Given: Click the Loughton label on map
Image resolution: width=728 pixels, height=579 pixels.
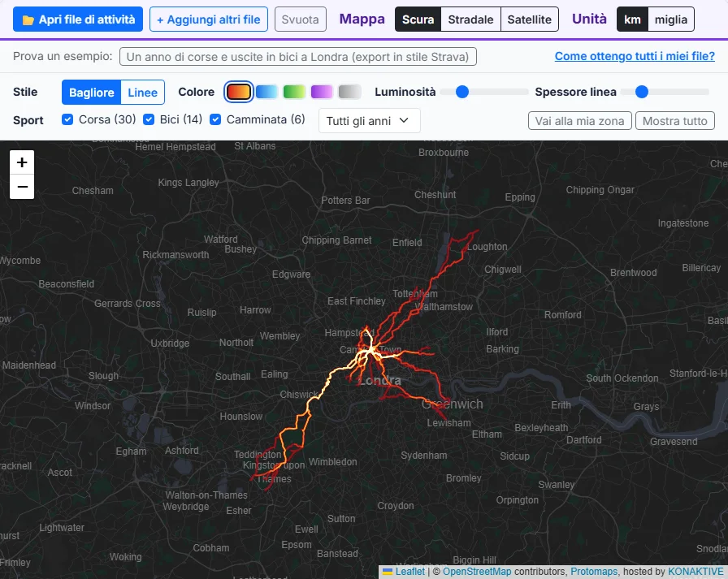Looking at the screenshot, I should point(487,247).
